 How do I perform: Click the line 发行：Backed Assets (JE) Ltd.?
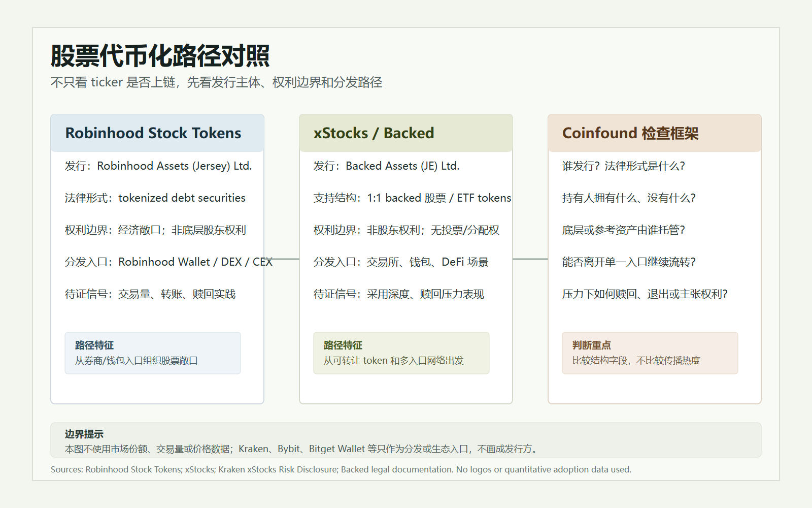coord(387,166)
